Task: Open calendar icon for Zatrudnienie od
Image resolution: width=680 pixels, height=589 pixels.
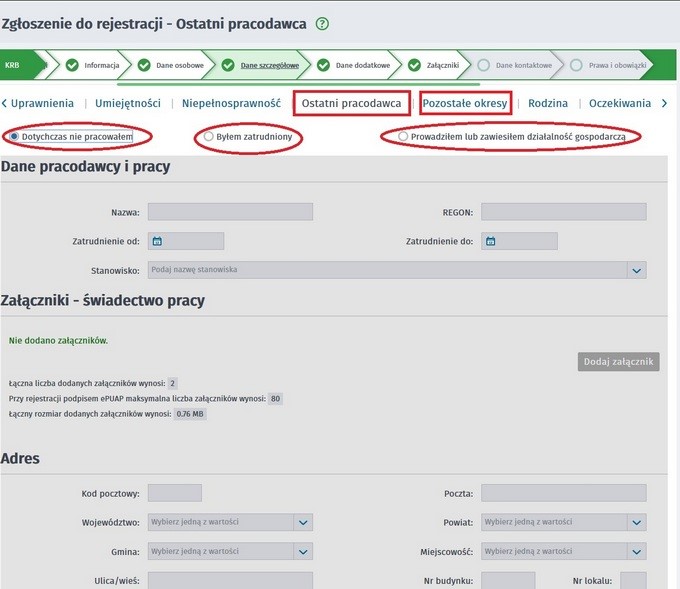Action: coord(157,241)
